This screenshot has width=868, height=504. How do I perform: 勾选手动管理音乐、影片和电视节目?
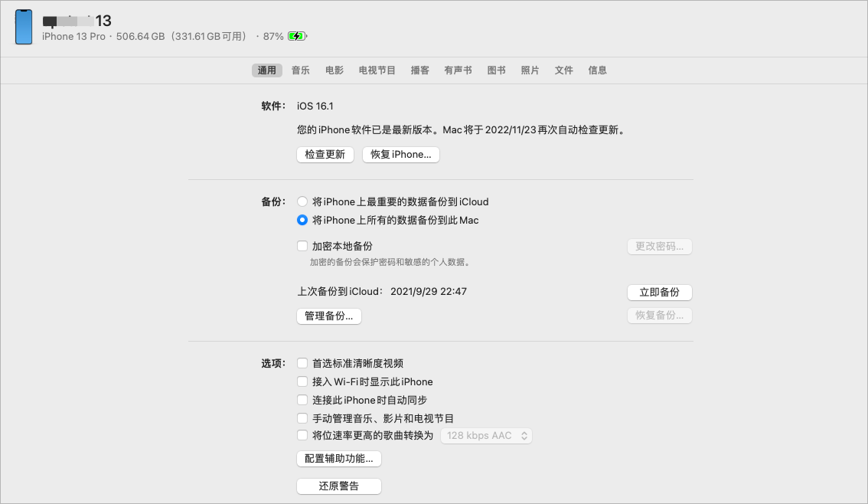(x=302, y=418)
